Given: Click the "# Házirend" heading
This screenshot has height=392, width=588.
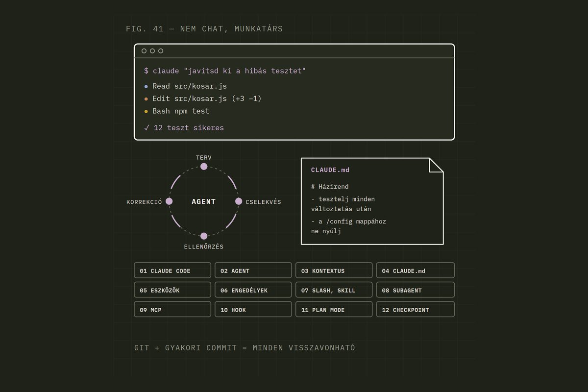Looking at the screenshot, I should click(x=330, y=187).
